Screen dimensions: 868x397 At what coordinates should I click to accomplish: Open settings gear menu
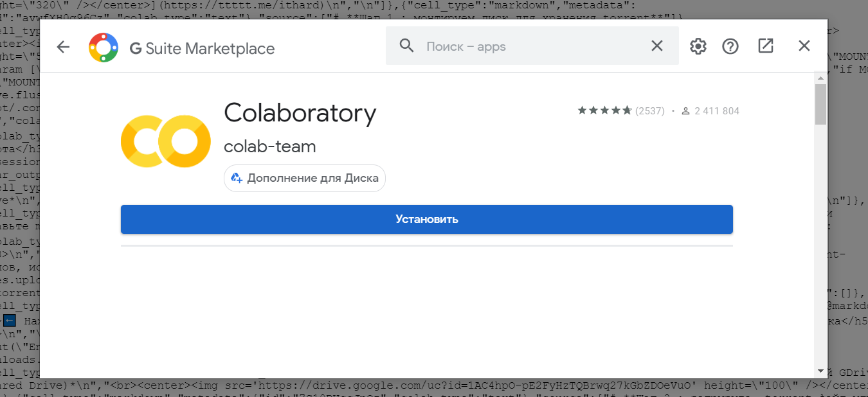698,46
